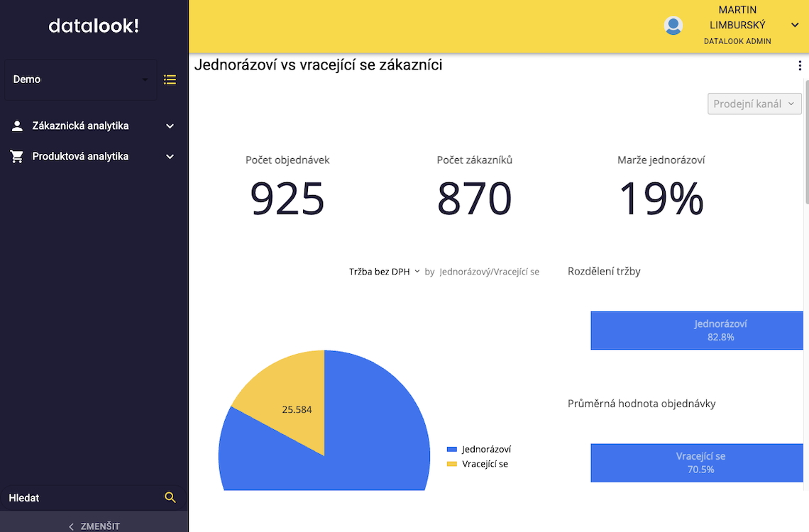The image size is (809, 532).
Task: Select Produktová analytika menu item
Action: coord(94,157)
